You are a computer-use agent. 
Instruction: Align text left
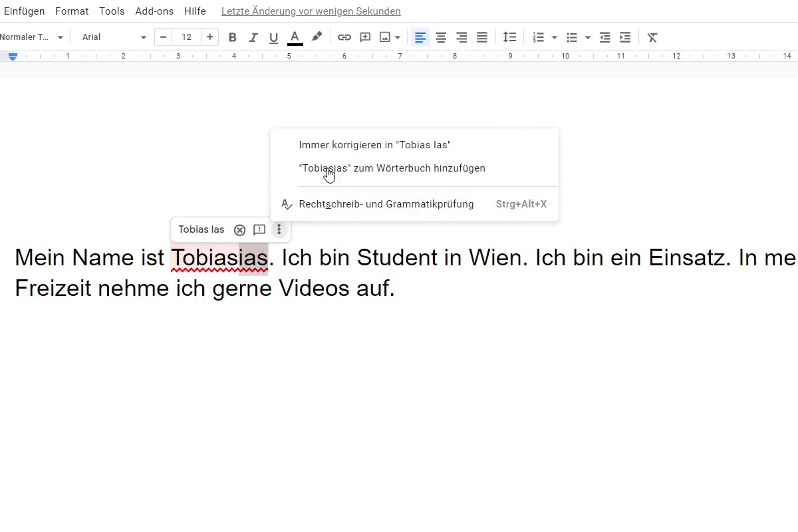pos(420,37)
